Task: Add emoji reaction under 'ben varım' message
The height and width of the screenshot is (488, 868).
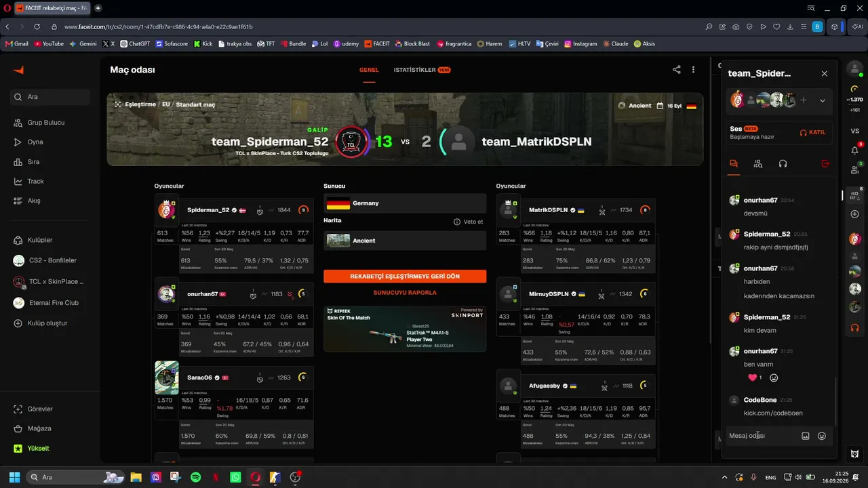Action: 774,378
